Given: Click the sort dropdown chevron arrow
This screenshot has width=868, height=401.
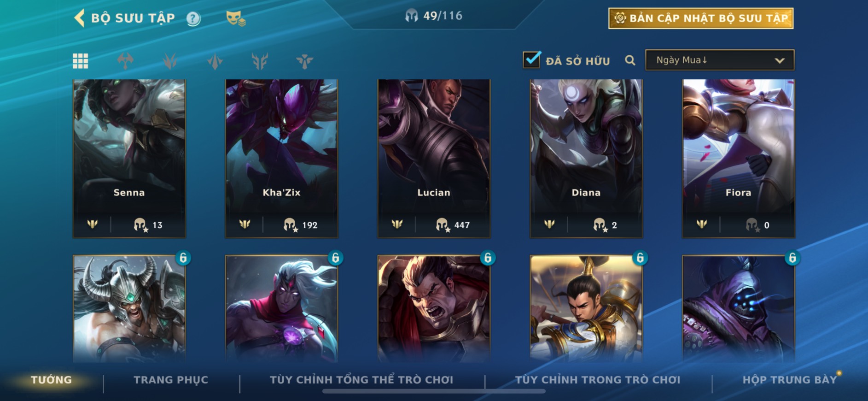Looking at the screenshot, I should click(779, 60).
